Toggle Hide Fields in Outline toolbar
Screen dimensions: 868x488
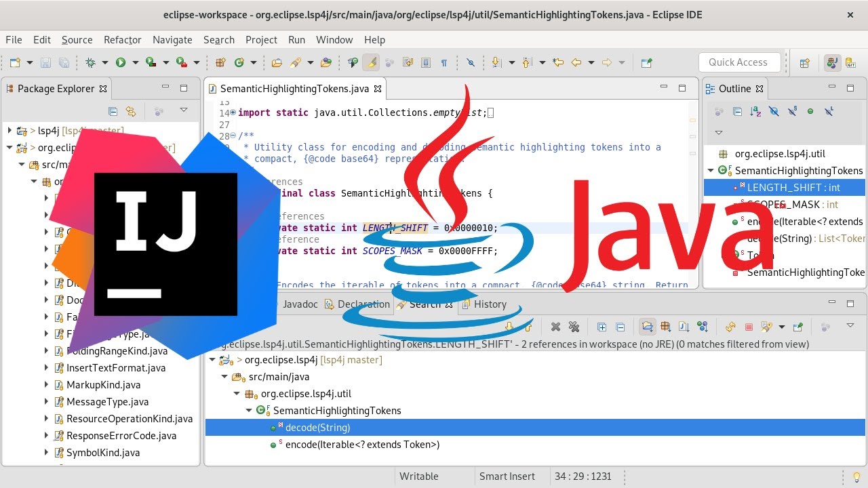(x=774, y=111)
